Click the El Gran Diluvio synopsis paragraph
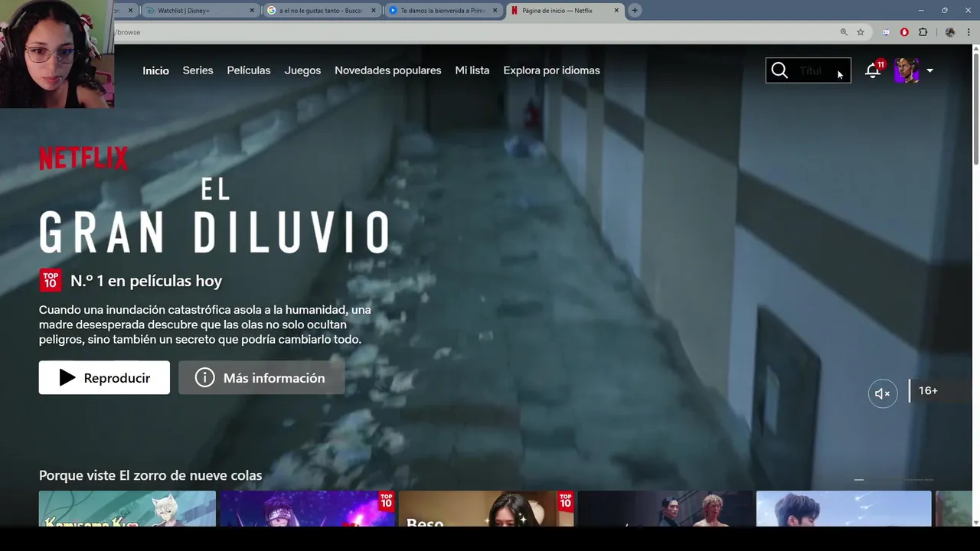980x551 pixels. tap(205, 324)
